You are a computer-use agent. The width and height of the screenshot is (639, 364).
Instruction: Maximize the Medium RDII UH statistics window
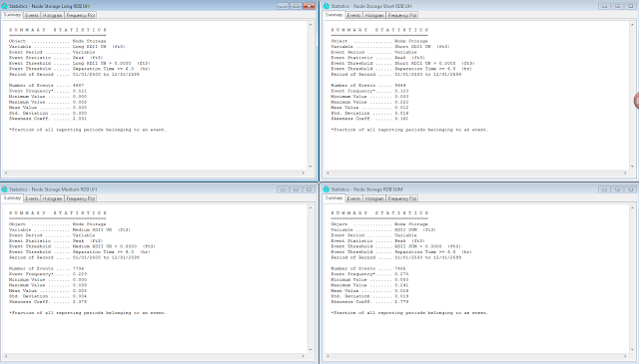click(296, 189)
